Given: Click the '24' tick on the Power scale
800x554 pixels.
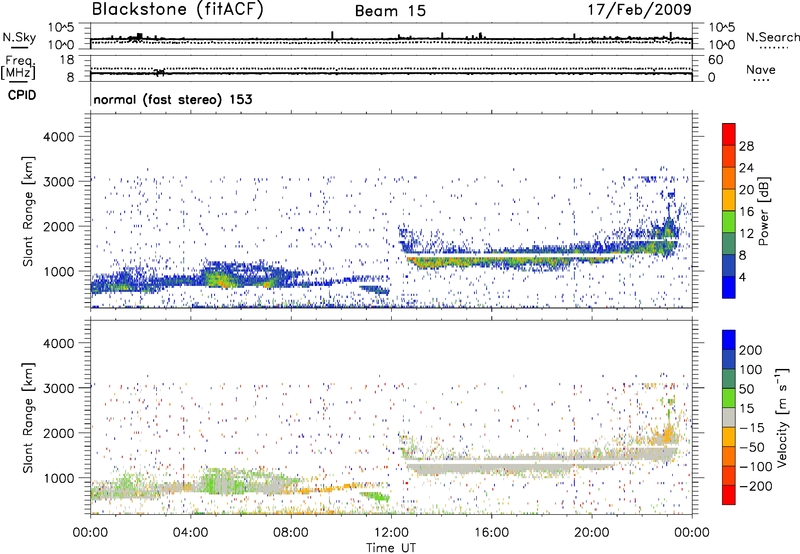Looking at the screenshot, I should point(746,168).
